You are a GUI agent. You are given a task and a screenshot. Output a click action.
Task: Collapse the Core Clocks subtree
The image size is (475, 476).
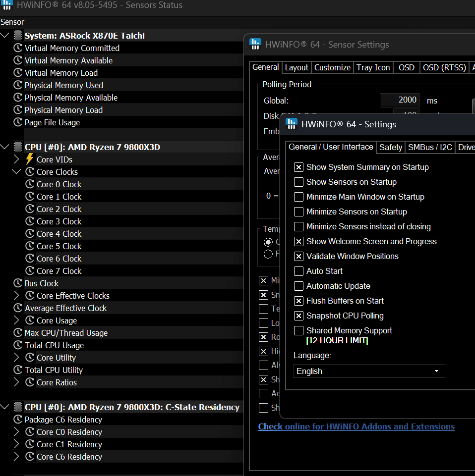click(x=16, y=172)
